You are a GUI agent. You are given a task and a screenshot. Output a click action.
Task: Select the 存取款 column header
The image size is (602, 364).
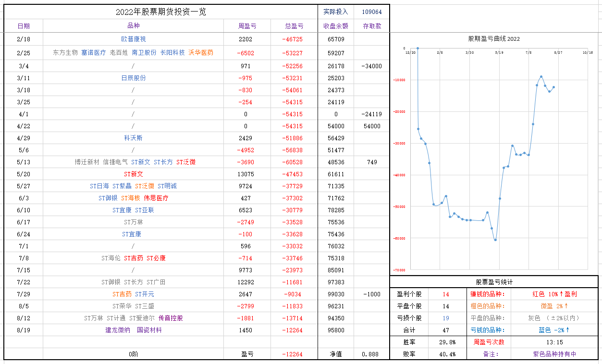(372, 26)
